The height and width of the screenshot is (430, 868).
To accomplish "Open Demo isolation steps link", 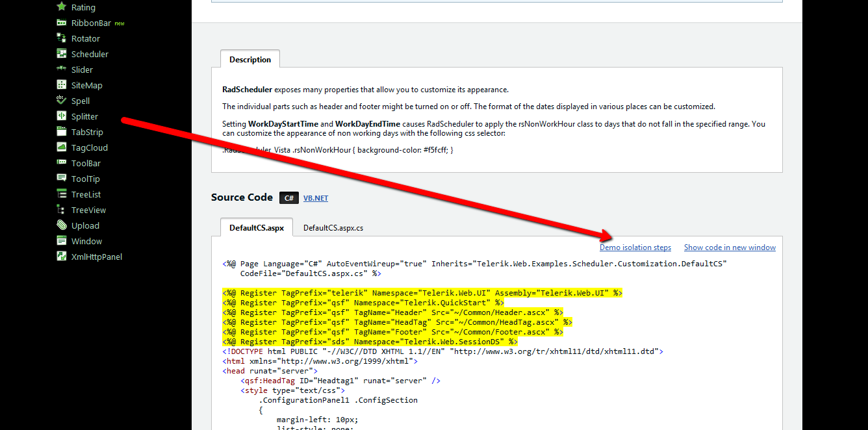I will [x=635, y=247].
